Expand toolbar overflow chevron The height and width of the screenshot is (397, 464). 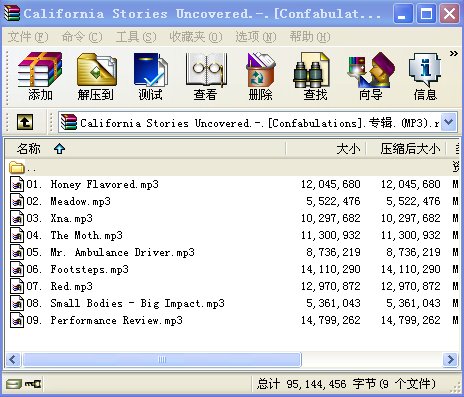click(454, 53)
